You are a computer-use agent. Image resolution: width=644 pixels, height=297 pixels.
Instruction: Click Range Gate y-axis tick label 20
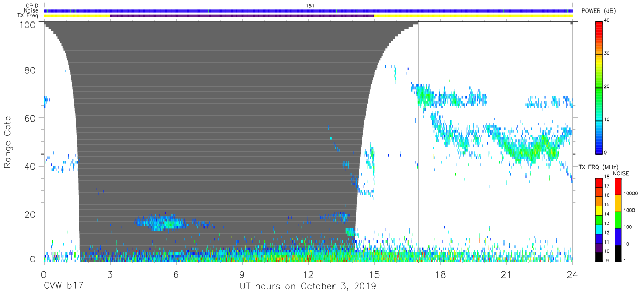(x=31, y=214)
